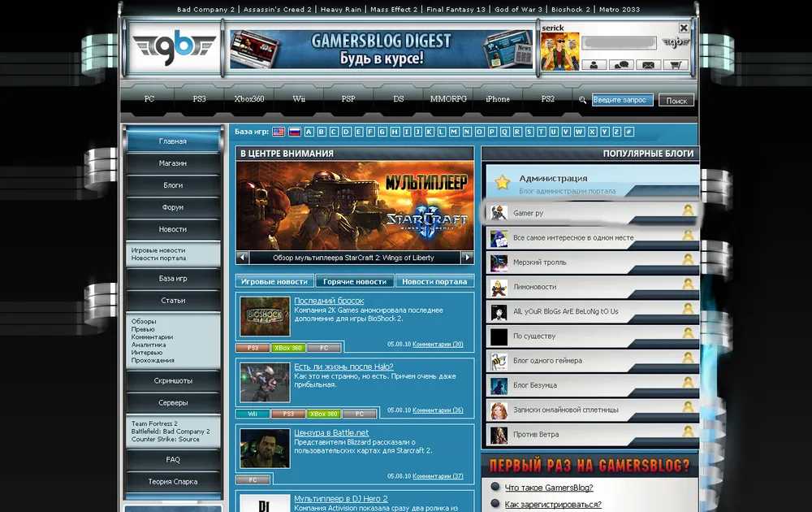The width and height of the screenshot is (812, 512).
Task: Open the Как зарегистрироваться? link
Action: pyautogui.click(x=553, y=504)
